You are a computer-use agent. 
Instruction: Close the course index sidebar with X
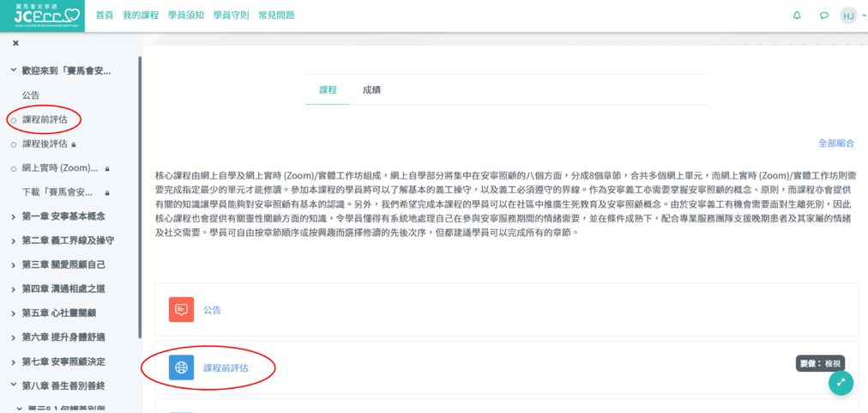pos(15,43)
